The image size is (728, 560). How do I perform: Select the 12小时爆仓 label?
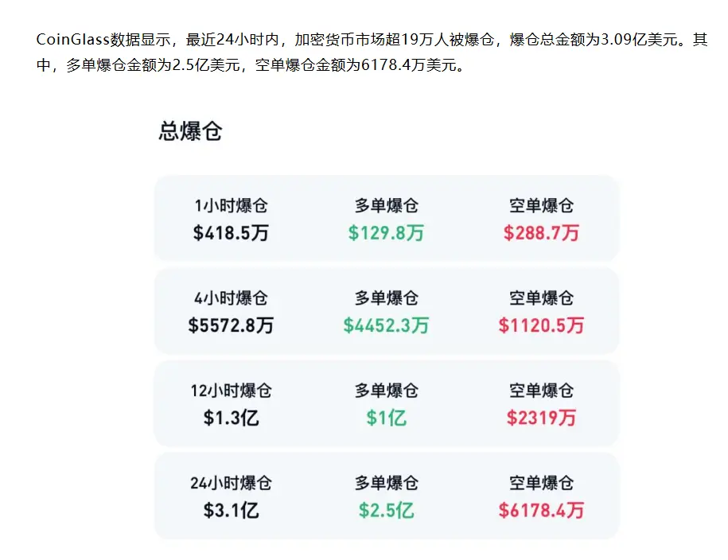231,391
